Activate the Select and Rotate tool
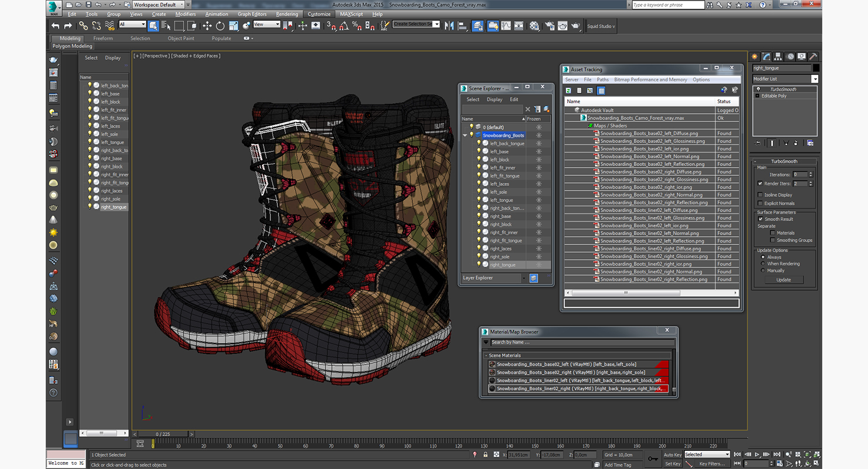 coord(220,26)
